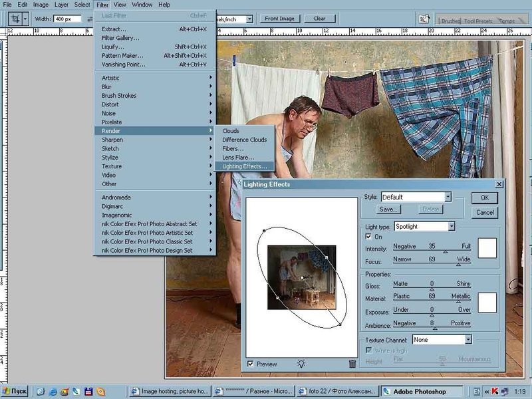
Task: Click the light color swatch beside Intensity
Action: (487, 248)
